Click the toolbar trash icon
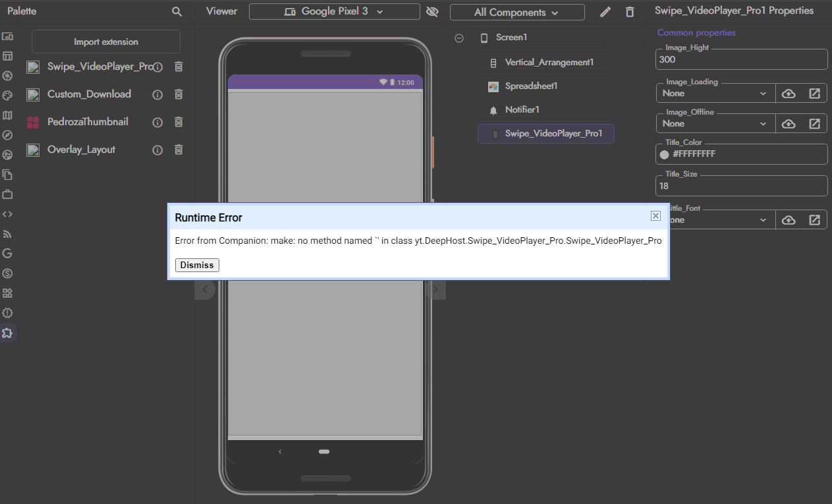This screenshot has height=504, width=832. tap(629, 11)
